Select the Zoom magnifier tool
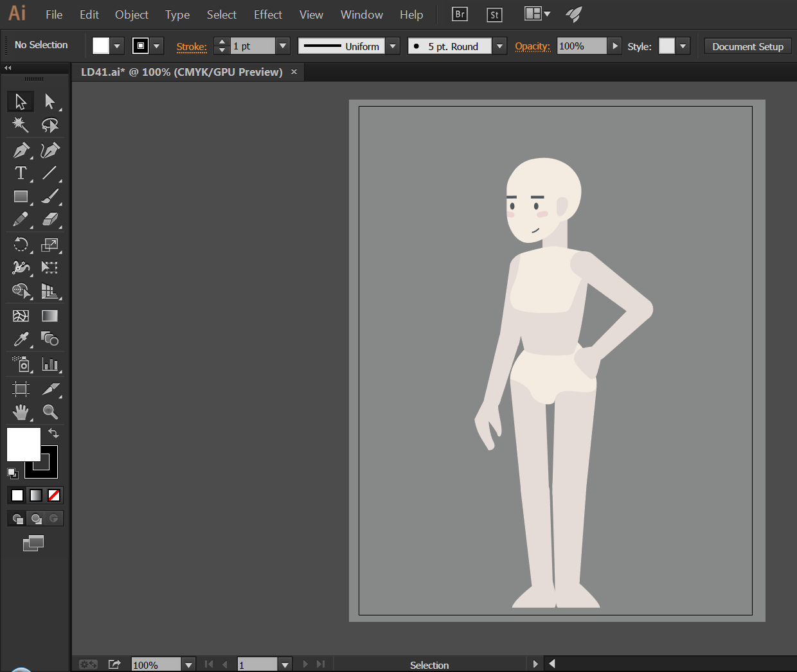 tap(49, 412)
